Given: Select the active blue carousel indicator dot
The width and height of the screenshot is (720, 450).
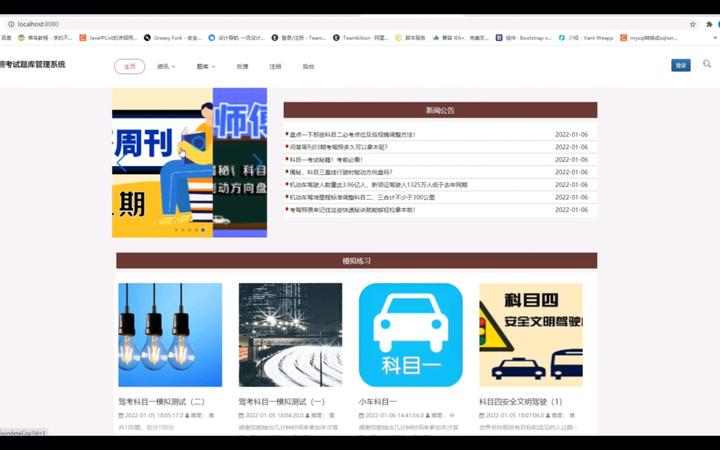Looking at the screenshot, I should (x=203, y=230).
